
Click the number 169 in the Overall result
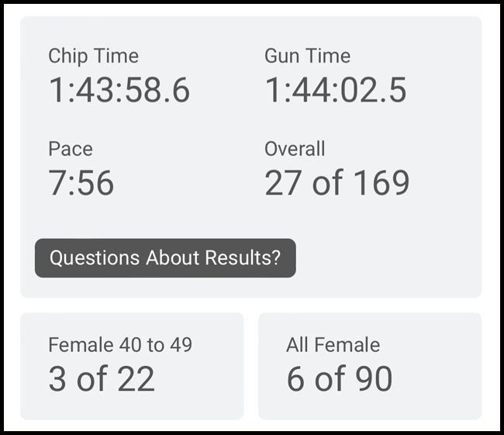click(x=379, y=183)
